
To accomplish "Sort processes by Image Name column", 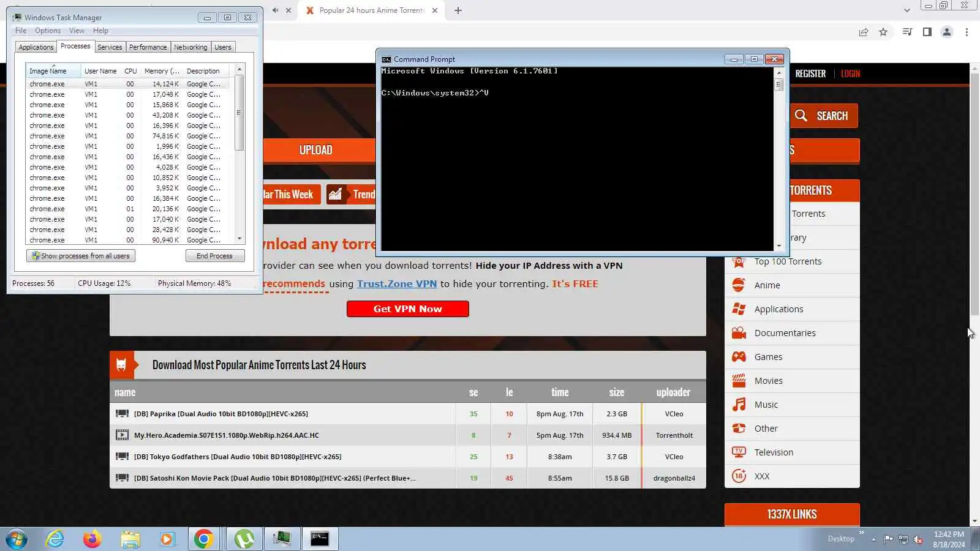I will (53, 71).
